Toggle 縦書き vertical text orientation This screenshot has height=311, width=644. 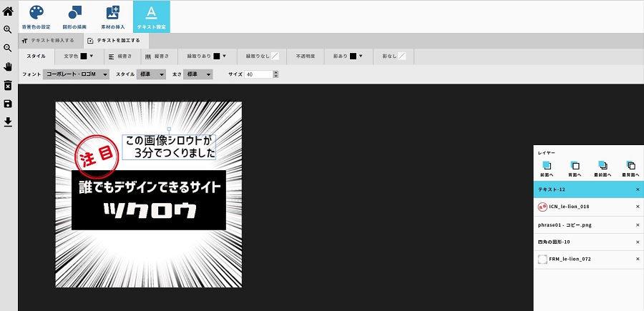(x=157, y=56)
